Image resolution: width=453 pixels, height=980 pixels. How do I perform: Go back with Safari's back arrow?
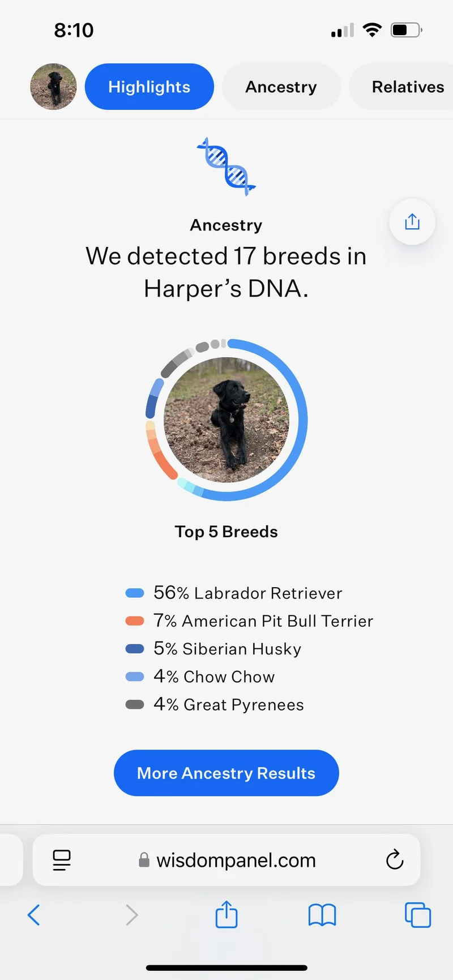point(34,915)
